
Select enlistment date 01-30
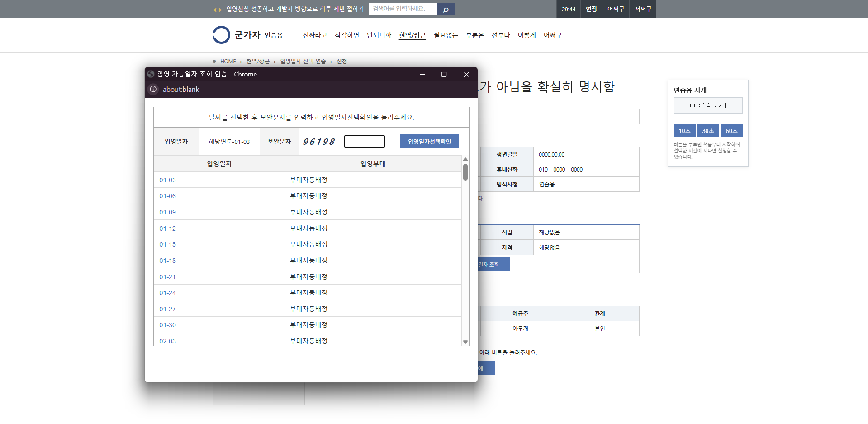coord(167,325)
